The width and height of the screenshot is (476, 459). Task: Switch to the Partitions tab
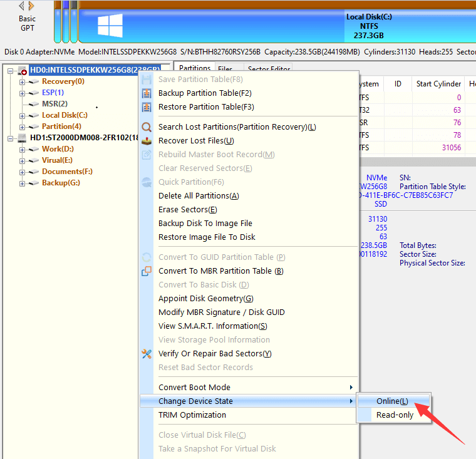pyautogui.click(x=194, y=69)
